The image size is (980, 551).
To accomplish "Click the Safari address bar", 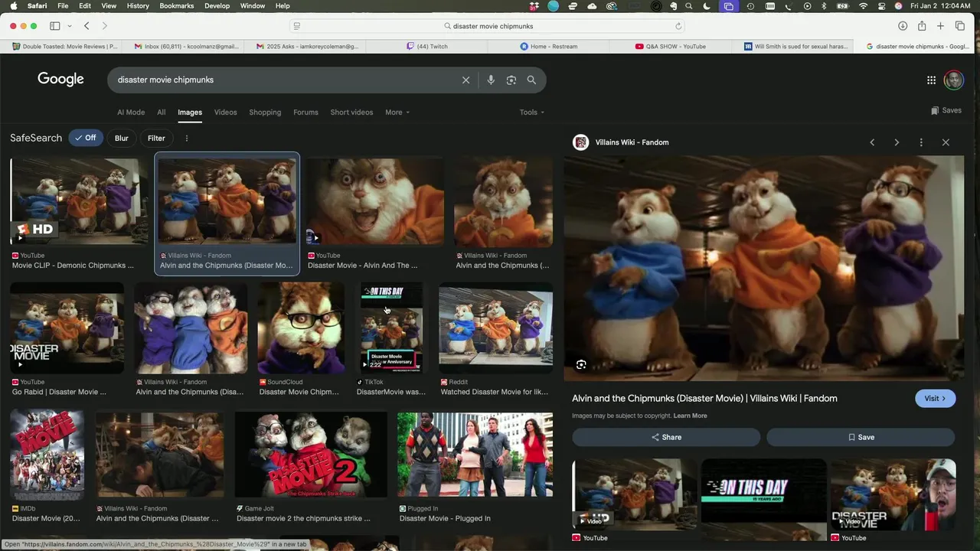I will (488, 26).
